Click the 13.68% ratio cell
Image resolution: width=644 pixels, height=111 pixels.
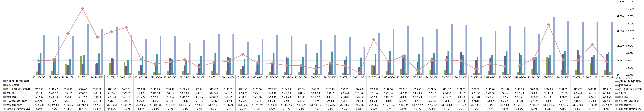(x=549, y=109)
